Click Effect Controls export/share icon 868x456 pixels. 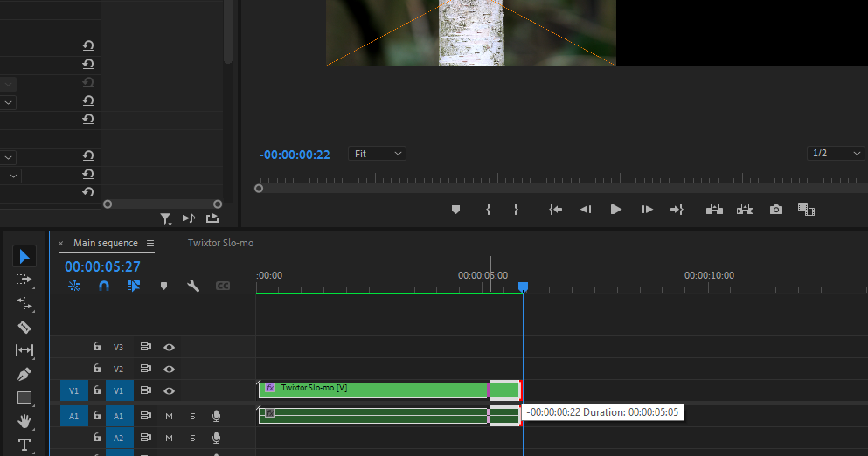click(x=212, y=218)
